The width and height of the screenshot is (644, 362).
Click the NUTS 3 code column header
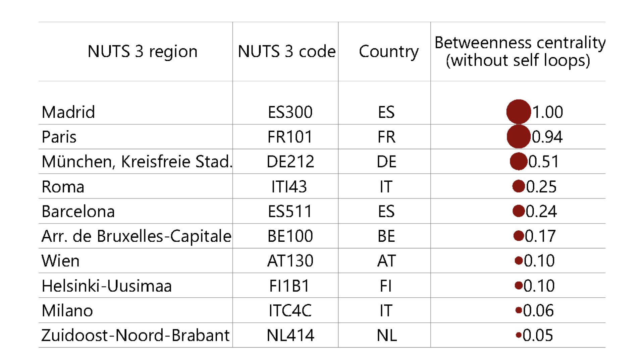pyautogui.click(x=286, y=52)
